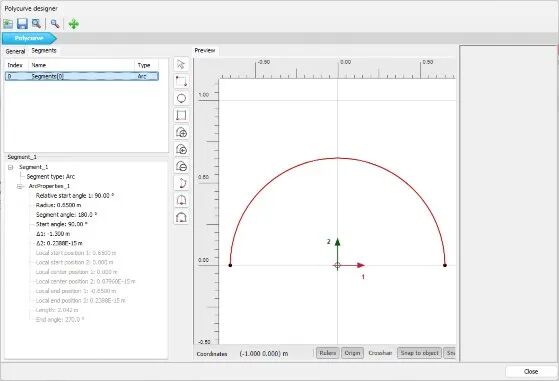The image size is (559, 381).
Task: Click the Name column header
Action: click(x=81, y=65)
